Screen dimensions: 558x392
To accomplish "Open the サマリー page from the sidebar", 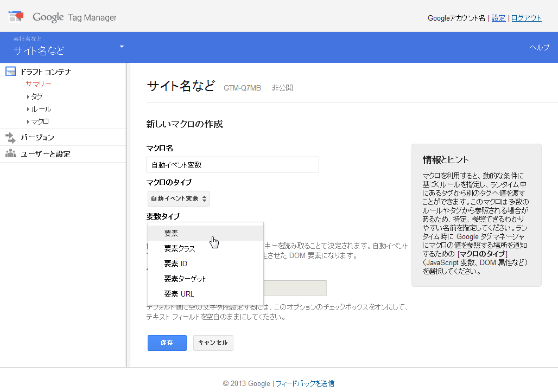I will 38,83.
